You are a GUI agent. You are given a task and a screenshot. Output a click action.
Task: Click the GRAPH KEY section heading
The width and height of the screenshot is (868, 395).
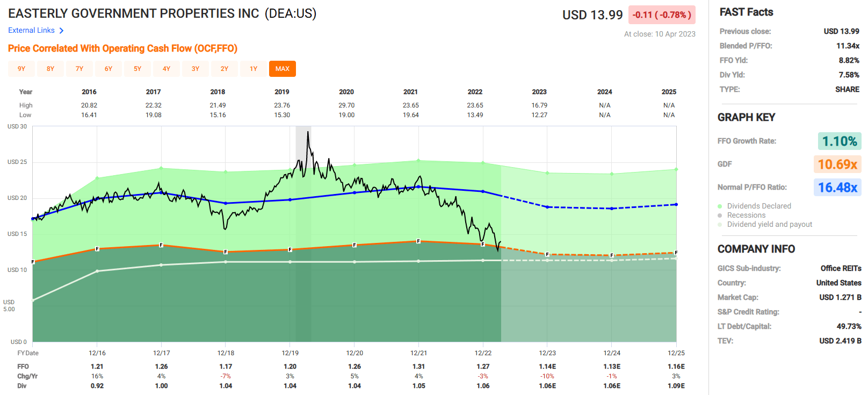(x=746, y=117)
